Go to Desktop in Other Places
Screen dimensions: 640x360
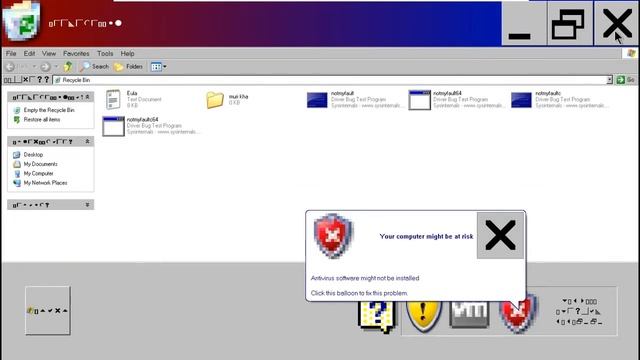[33, 155]
